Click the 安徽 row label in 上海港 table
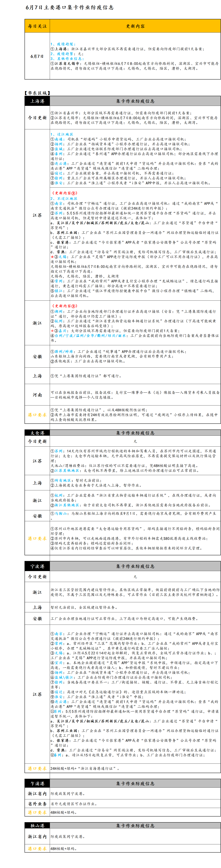This screenshot has width=221, height=868. (x=37, y=356)
